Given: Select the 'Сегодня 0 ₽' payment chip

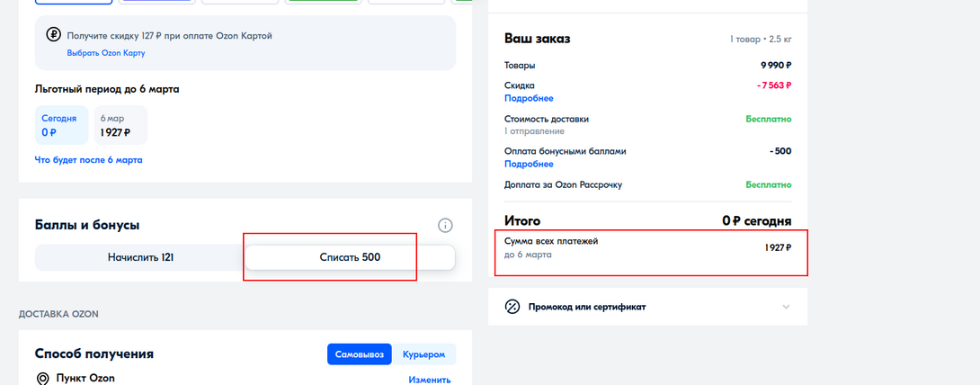Looking at the screenshot, I should pyautogui.click(x=61, y=125).
